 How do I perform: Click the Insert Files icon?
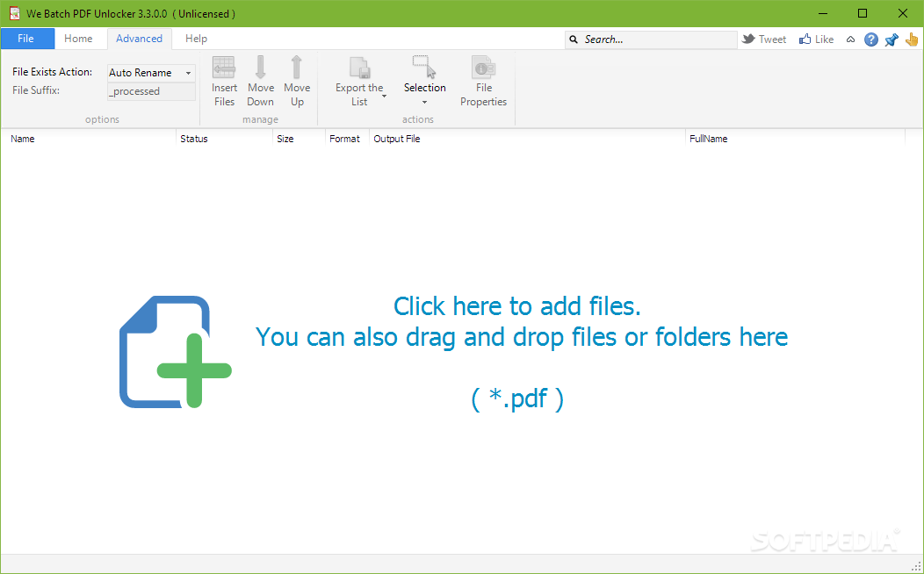click(x=224, y=67)
